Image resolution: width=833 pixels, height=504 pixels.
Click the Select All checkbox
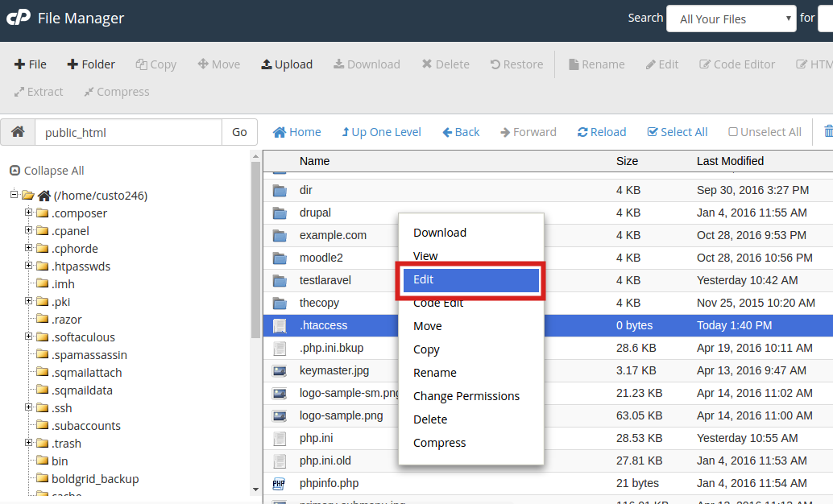653,132
